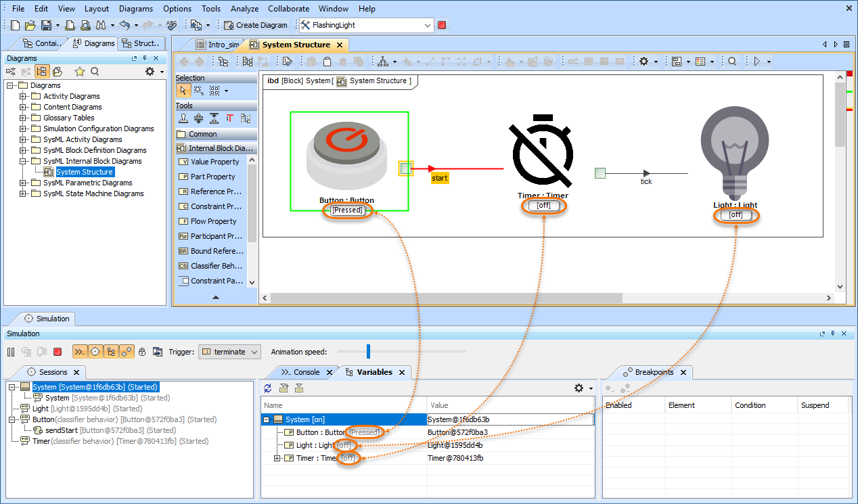Toggle the highlighted tree view button in the Diagrams panel
The image size is (858, 504).
pyautogui.click(x=43, y=72)
